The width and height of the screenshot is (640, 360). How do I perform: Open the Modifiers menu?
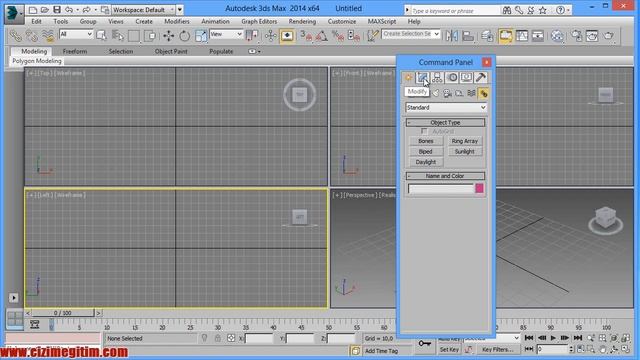click(x=177, y=21)
